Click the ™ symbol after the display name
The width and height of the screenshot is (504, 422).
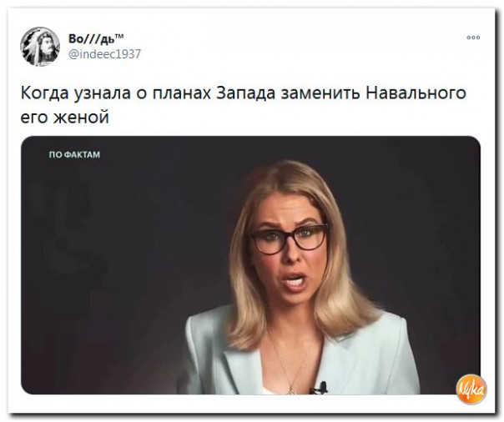[x=118, y=36]
